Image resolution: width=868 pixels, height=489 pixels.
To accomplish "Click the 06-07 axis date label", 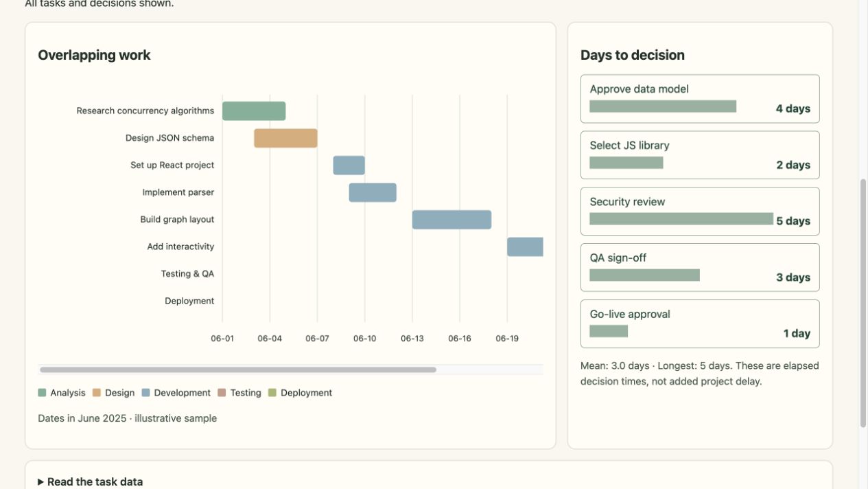I will pyautogui.click(x=317, y=339).
